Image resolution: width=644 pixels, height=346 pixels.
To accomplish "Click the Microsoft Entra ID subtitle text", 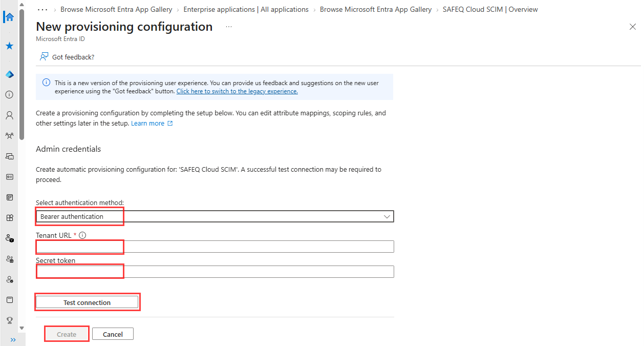I will [60, 39].
